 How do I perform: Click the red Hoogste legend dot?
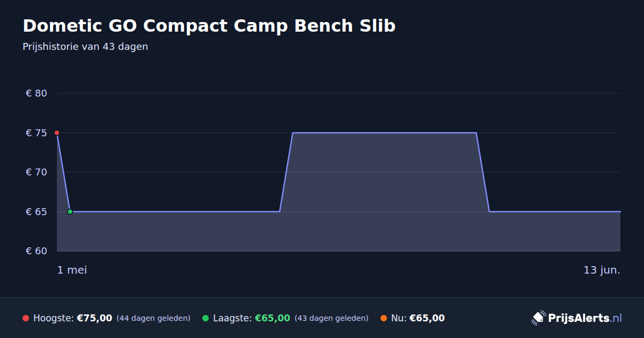tap(26, 318)
